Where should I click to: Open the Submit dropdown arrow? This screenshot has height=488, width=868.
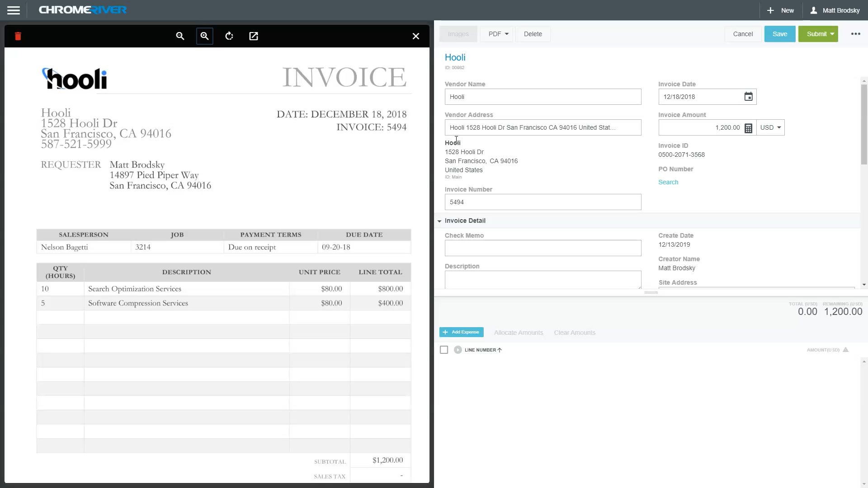pos(832,34)
